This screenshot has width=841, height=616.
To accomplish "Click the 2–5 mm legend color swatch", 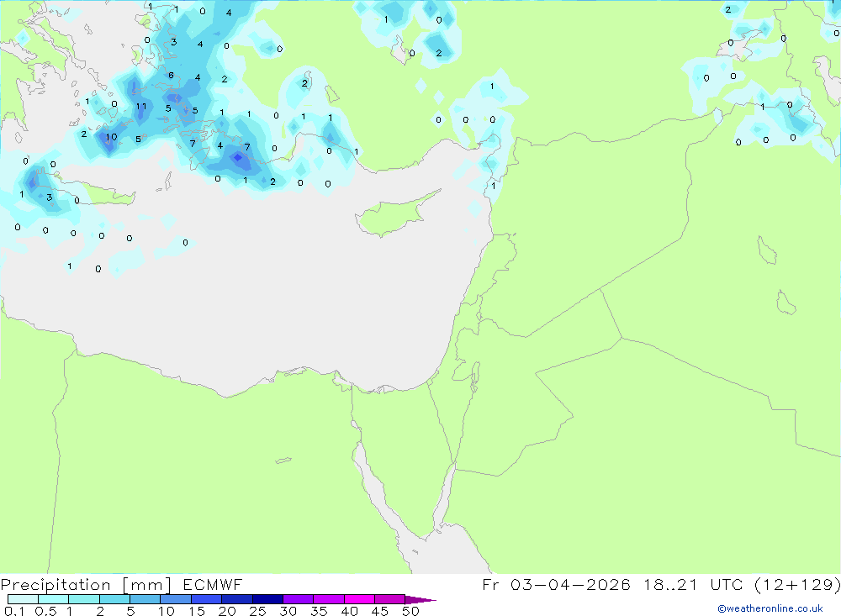I will [114, 599].
